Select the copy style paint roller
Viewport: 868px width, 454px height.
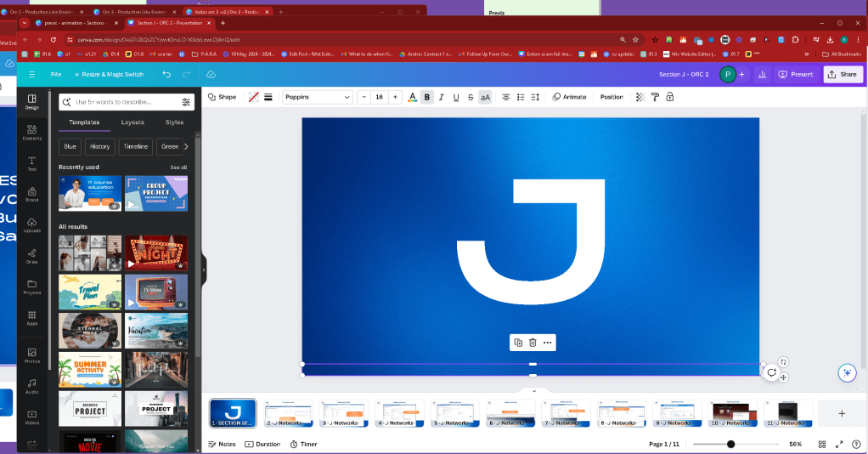click(655, 97)
